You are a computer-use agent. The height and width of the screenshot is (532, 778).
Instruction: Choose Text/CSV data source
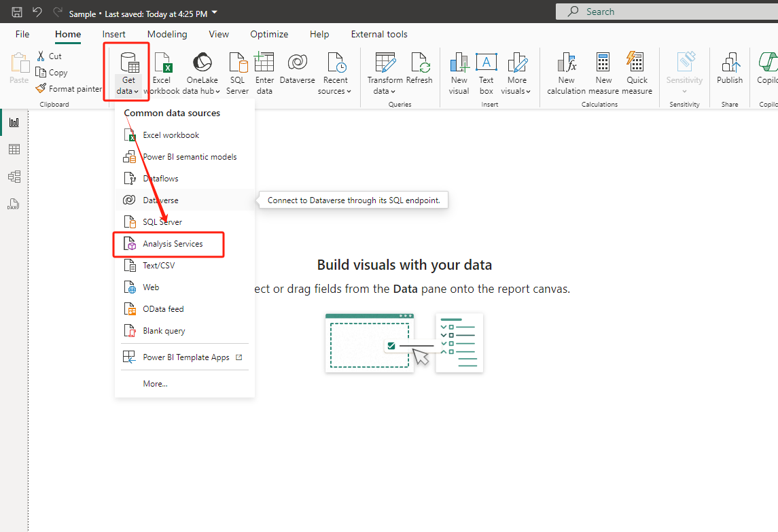pos(185,266)
